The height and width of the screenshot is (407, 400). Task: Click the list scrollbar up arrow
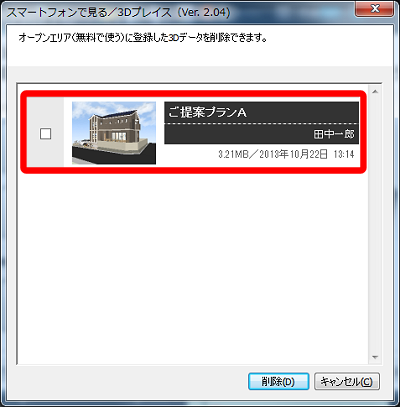tap(375, 92)
